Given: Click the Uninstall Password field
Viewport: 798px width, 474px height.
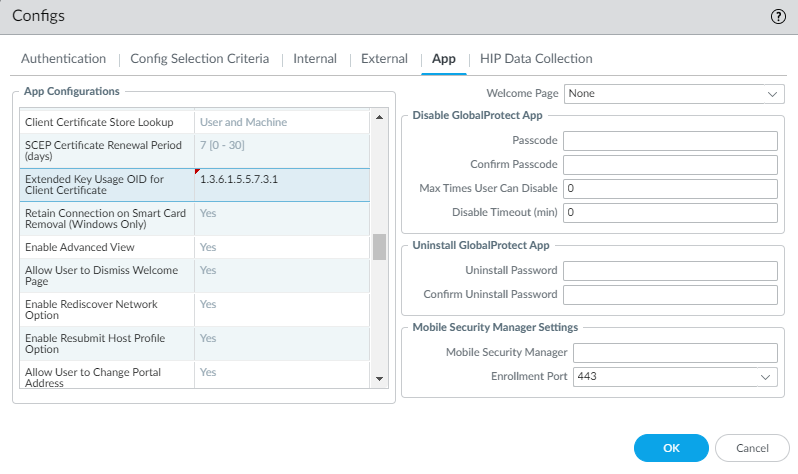Looking at the screenshot, I should (x=670, y=271).
